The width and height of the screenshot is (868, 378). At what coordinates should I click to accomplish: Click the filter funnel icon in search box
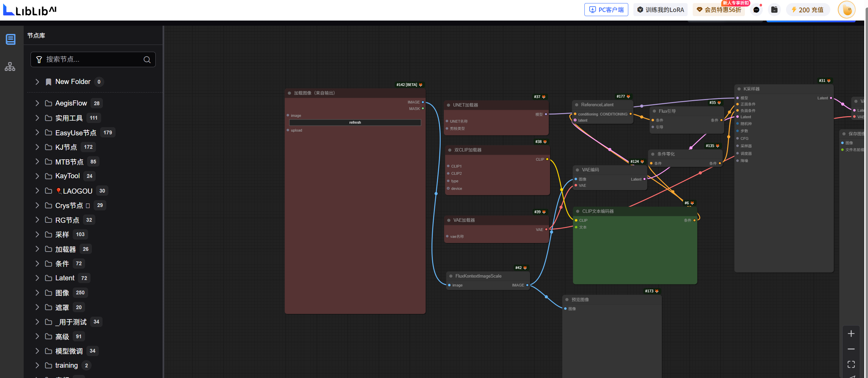[39, 60]
